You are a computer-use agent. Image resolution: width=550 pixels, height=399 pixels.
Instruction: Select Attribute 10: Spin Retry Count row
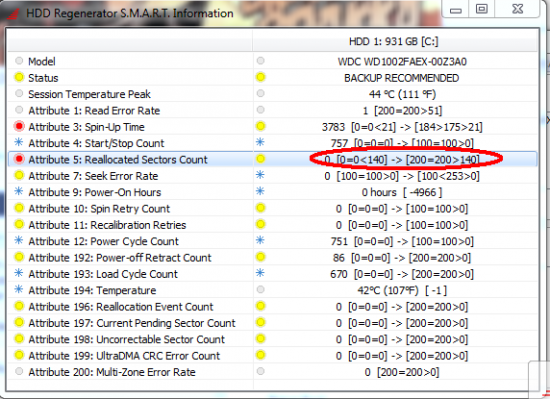273,209
